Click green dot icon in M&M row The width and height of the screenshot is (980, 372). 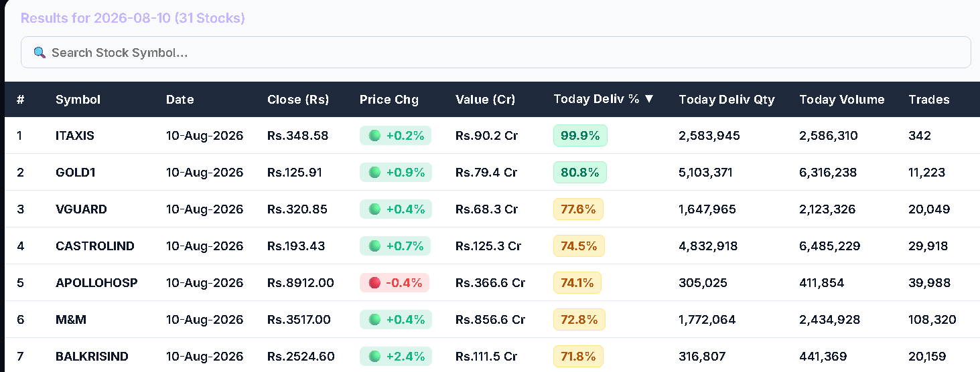(374, 319)
